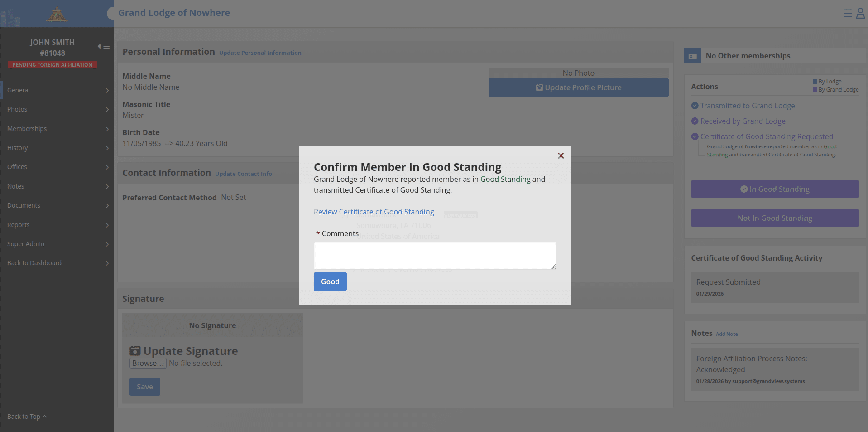Open Review Certificate of Good Standing link
Screen dimensions: 868x432
click(374, 212)
